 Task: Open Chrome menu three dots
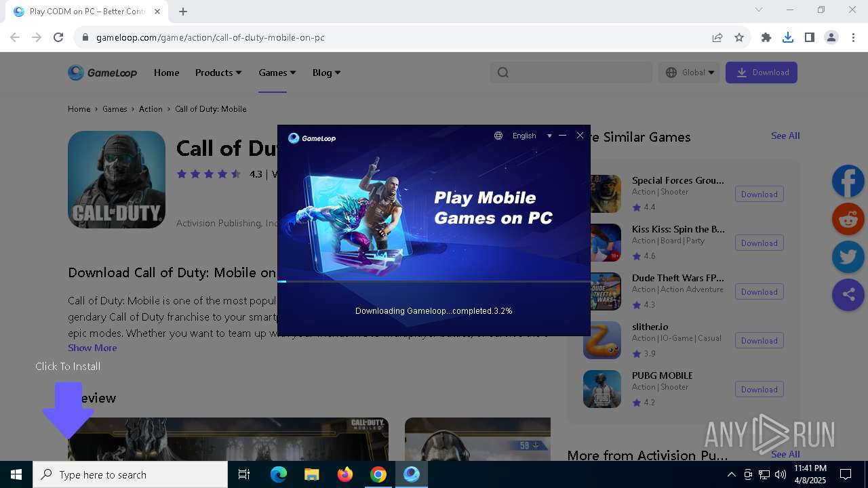(853, 37)
